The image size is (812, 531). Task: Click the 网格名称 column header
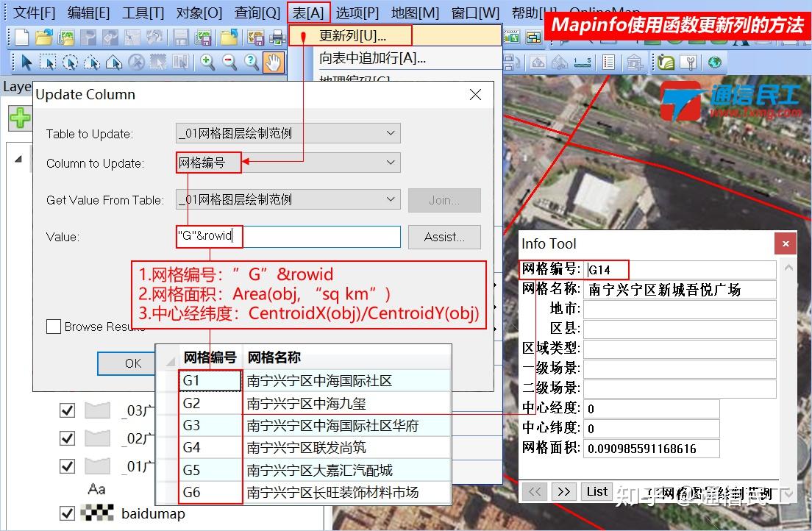[274, 357]
